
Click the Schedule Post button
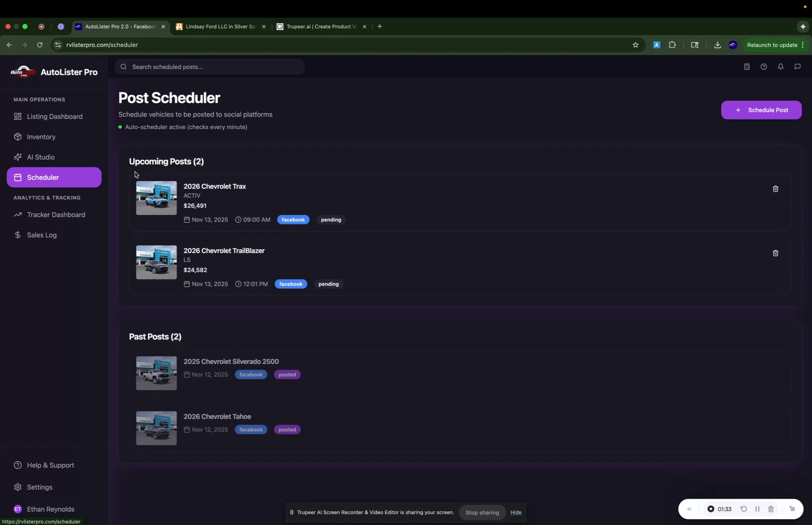[x=761, y=110]
